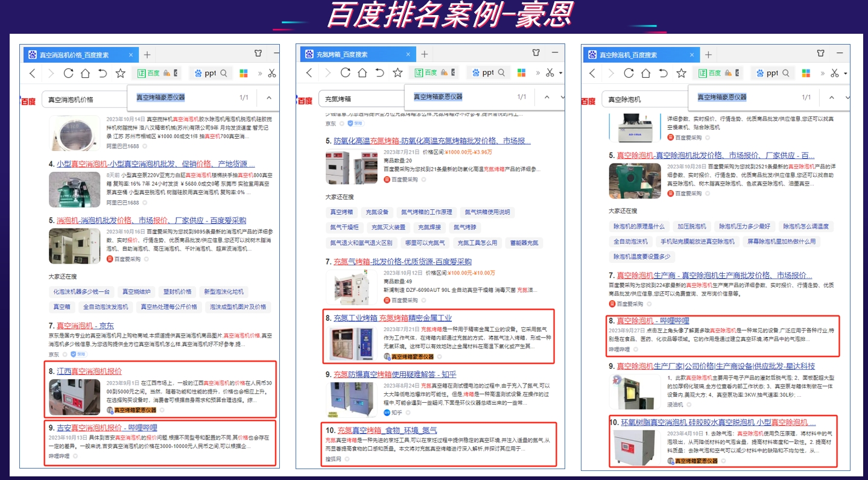Click the 环氧树脂真空消泡机 result thumbnail
The width and height of the screenshot is (868, 480).
[x=635, y=446]
